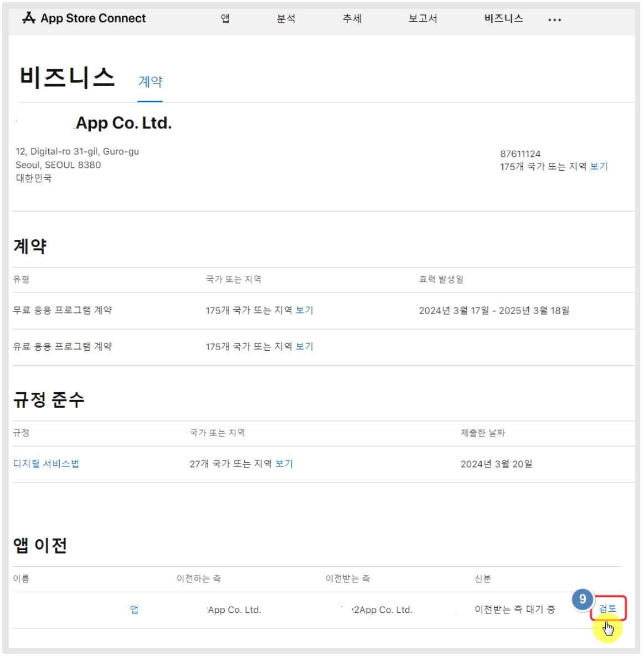Screen dimensions: 644x656
Task: Open the 앱 link in 앱 이전 table
Action: 134,609
